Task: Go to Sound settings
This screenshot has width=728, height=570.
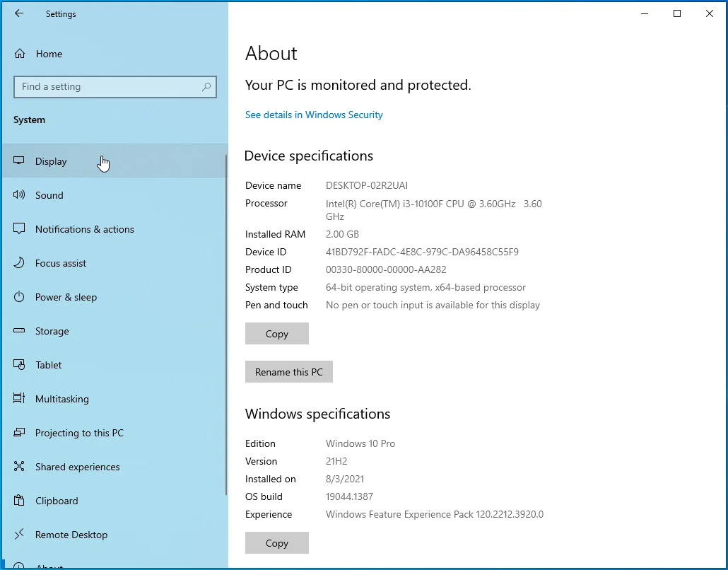Action: [114, 195]
